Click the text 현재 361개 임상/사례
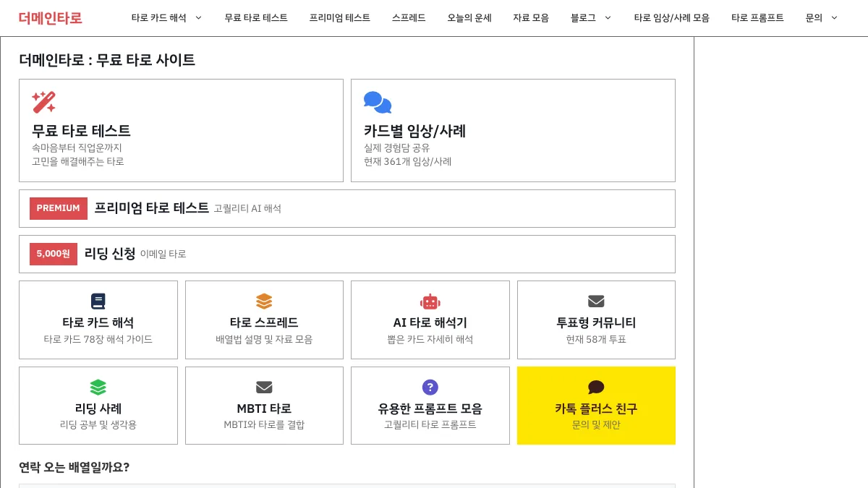Viewport: 868px width, 488px height. 408,162
